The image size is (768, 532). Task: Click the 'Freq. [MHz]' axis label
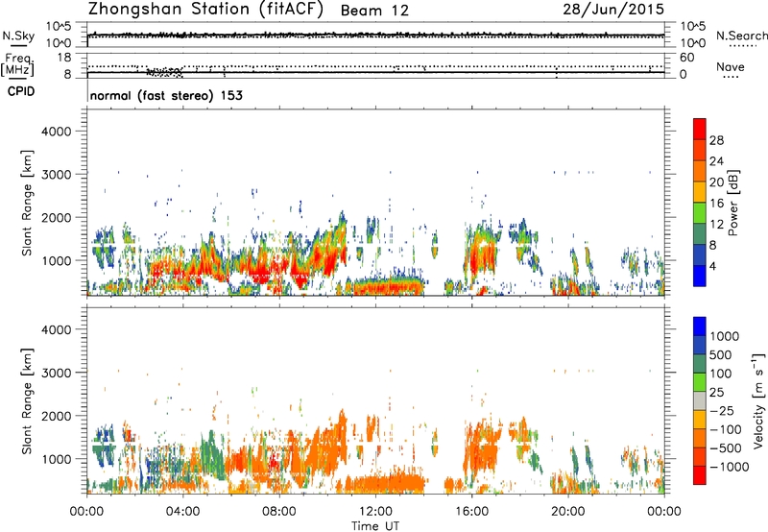pyautogui.click(x=17, y=65)
